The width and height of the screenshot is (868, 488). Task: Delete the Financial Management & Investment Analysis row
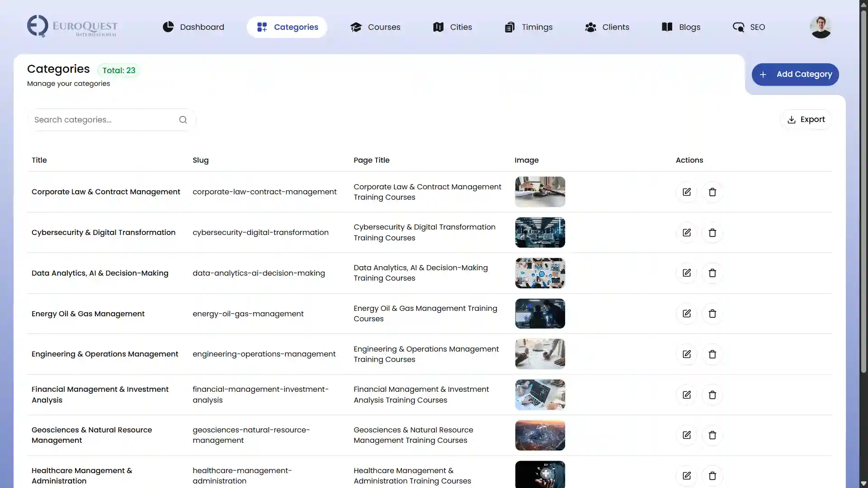[712, 395]
